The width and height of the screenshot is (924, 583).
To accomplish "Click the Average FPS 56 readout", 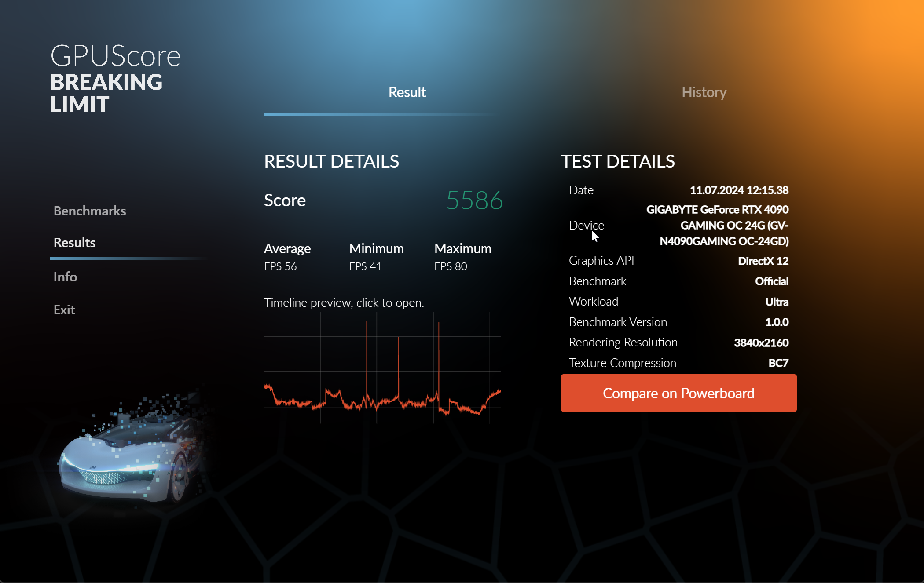I will coord(287,257).
